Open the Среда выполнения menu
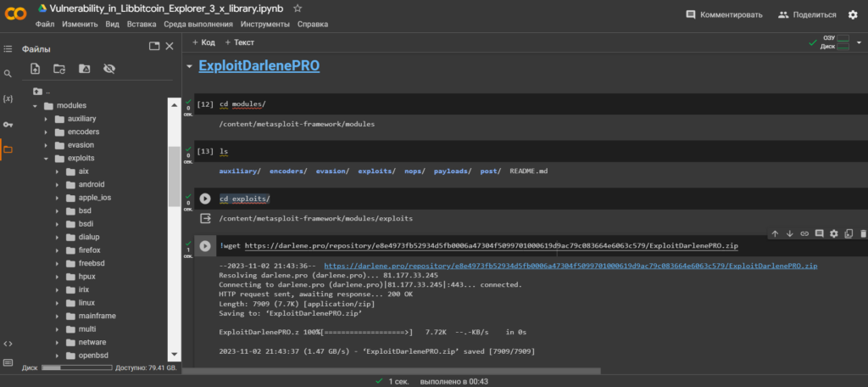The width and height of the screenshot is (868, 387). [198, 25]
